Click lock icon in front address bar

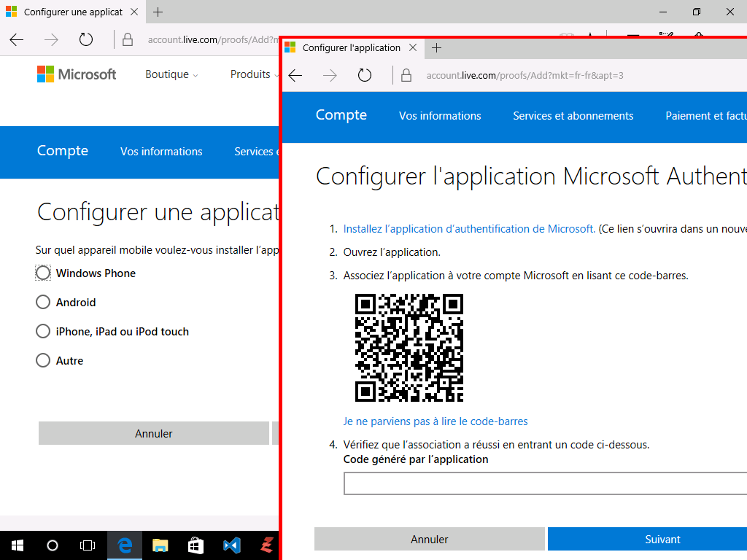[x=406, y=75]
